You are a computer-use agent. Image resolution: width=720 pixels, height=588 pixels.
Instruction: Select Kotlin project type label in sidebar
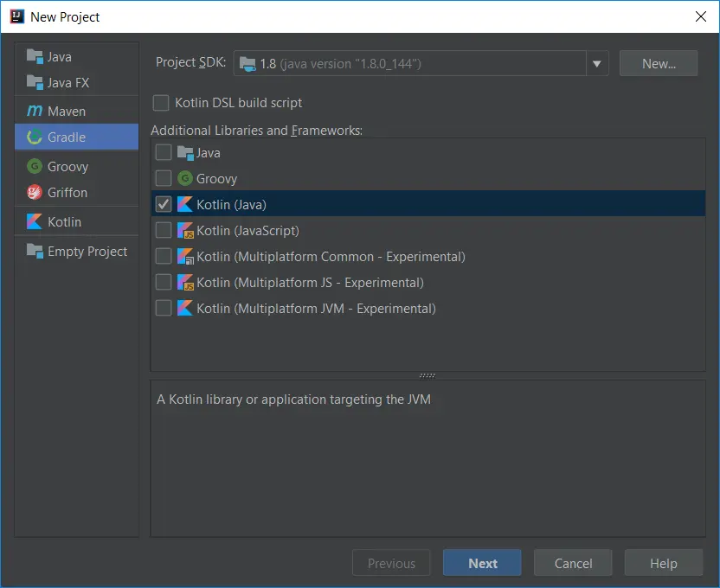pyautogui.click(x=64, y=222)
